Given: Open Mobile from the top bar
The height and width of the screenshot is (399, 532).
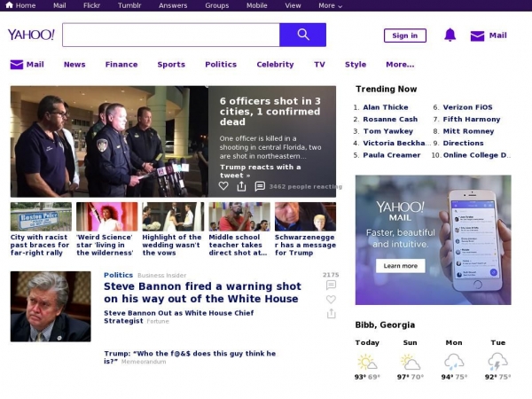Looking at the screenshot, I should (x=257, y=5).
